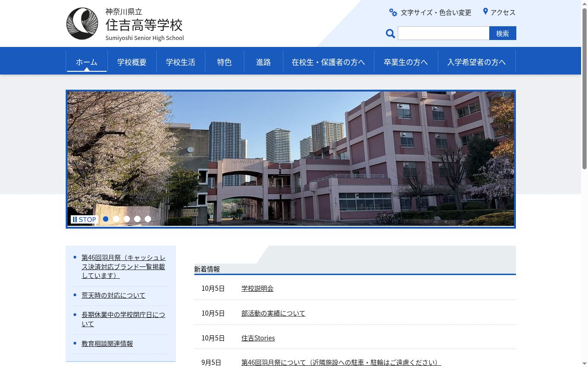588x368 pixels.
Task: Pause the slideshow with the STOP button
Action: coord(85,219)
